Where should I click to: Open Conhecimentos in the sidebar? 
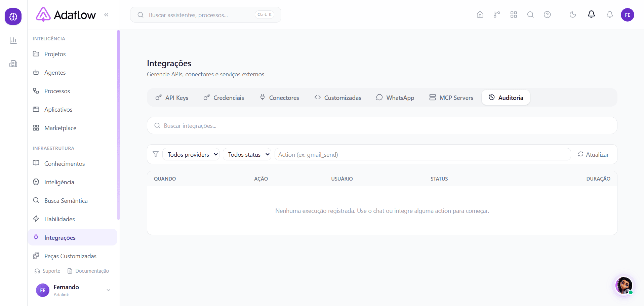pyautogui.click(x=72, y=164)
